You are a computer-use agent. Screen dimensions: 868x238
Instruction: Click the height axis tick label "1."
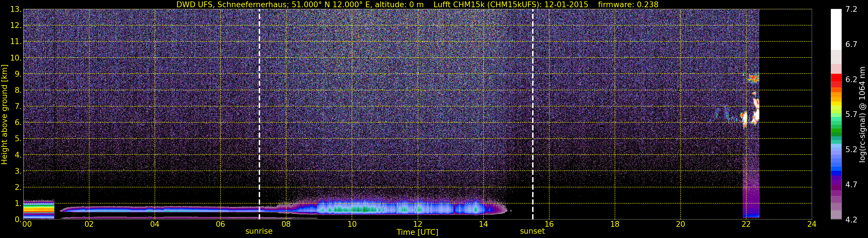[x=18, y=204]
